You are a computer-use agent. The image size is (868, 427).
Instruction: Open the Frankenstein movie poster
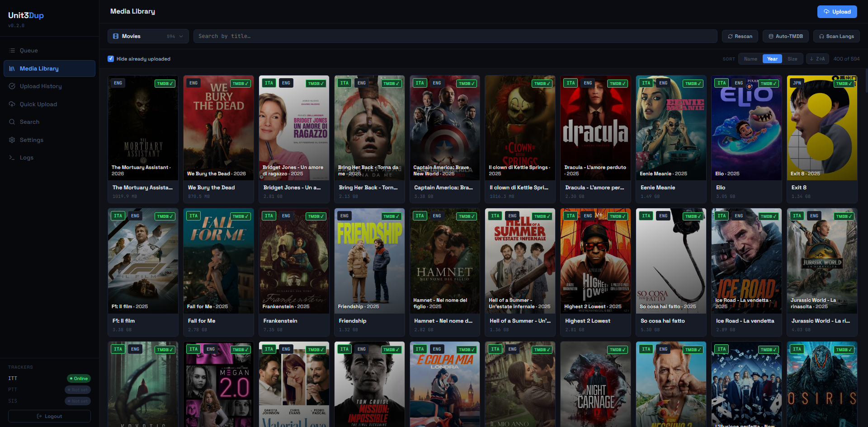[294, 261]
